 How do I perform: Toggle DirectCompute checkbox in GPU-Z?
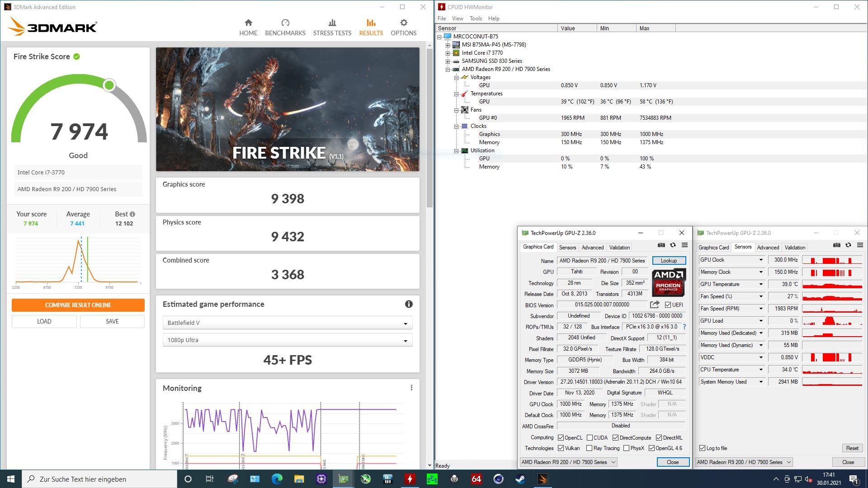pyautogui.click(x=615, y=438)
